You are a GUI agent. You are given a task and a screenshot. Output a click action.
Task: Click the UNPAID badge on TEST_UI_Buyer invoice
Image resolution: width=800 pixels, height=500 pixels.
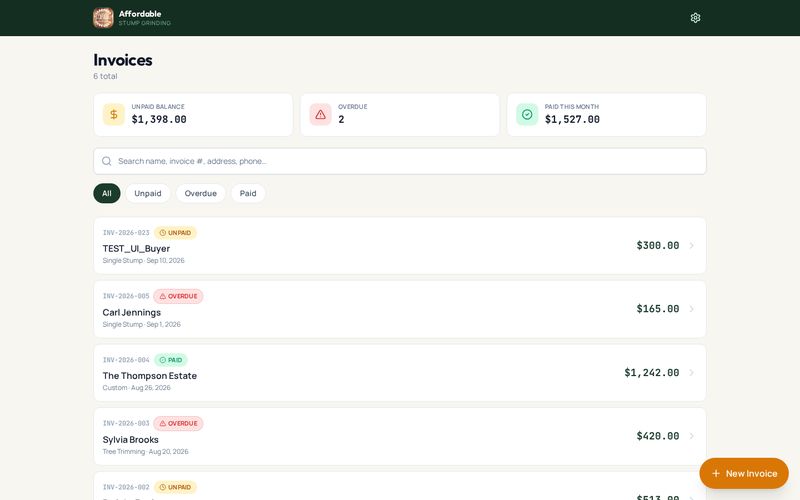(x=175, y=233)
